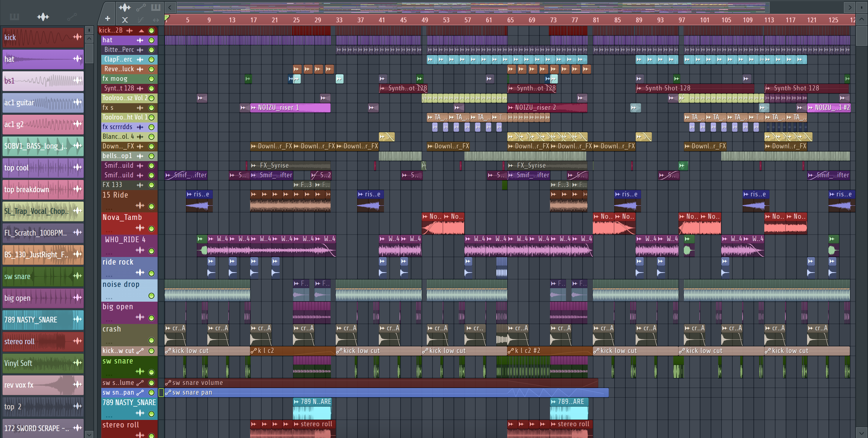This screenshot has width=868, height=438.
Task: Select the piano pattern filter in playlist header
Action: (155, 8)
